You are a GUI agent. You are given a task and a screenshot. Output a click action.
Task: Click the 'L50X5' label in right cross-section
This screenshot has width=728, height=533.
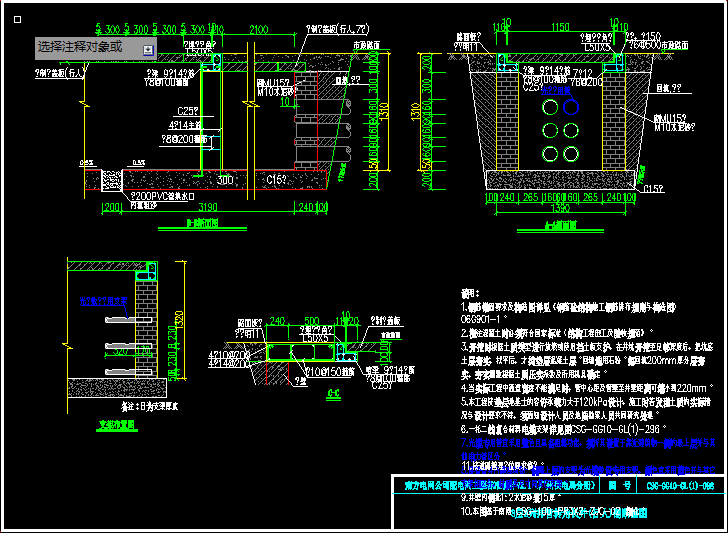[x=599, y=46]
